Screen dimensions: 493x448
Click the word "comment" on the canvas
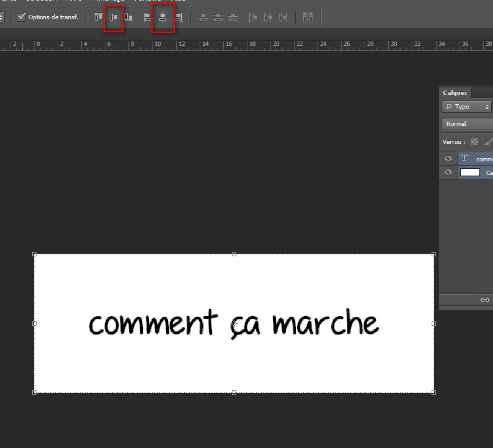point(153,323)
